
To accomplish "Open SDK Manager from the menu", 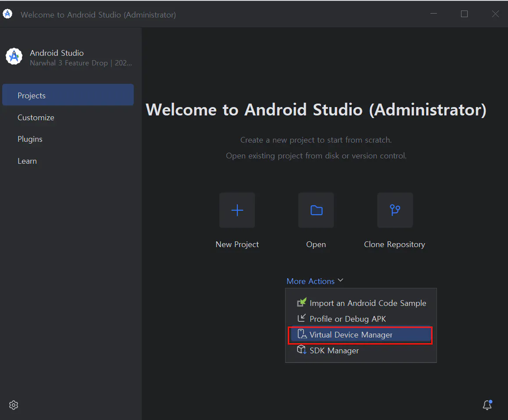I will click(361, 351).
